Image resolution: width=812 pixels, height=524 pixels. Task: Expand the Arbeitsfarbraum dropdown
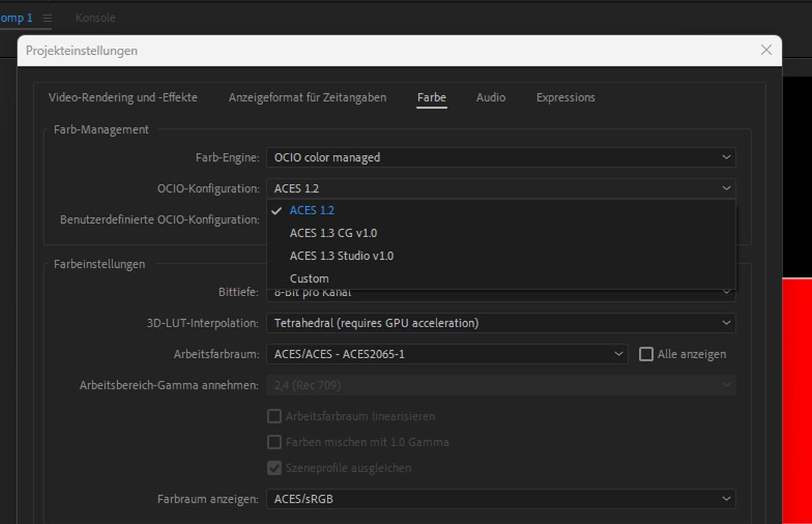point(447,354)
